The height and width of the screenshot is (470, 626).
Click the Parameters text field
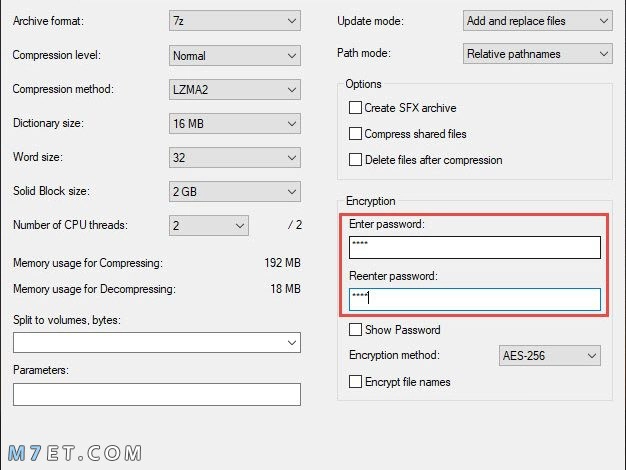click(157, 395)
